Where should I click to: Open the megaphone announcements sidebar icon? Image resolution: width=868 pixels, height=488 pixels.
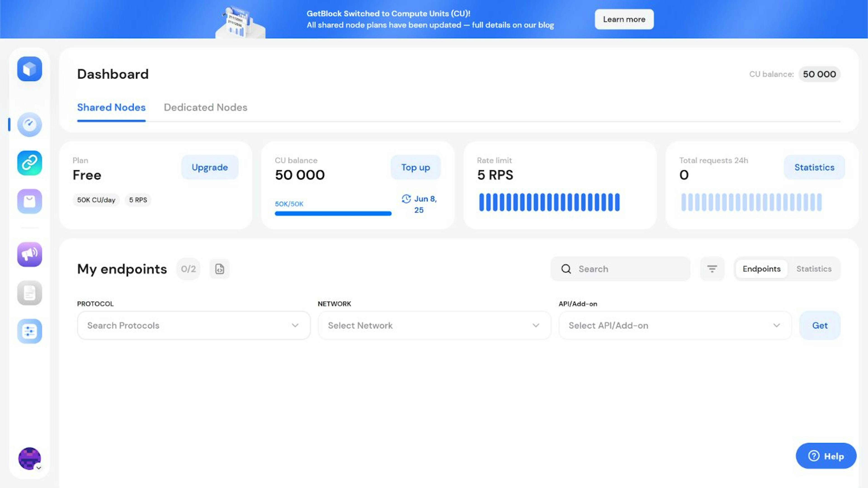30,254
